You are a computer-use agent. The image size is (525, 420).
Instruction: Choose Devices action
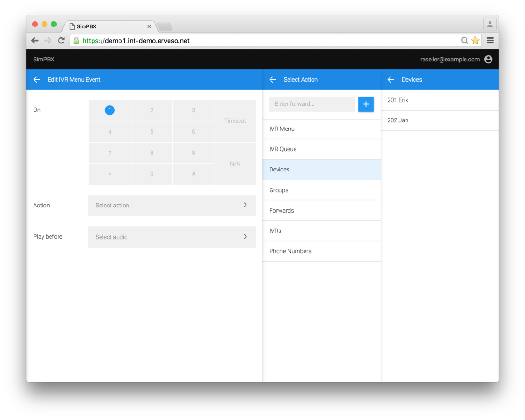(x=322, y=170)
